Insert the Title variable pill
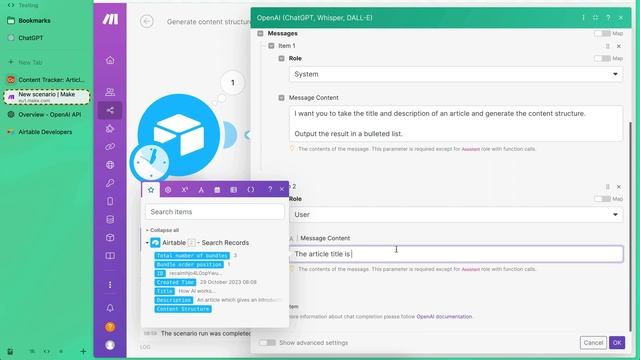Image resolution: width=640 pixels, height=360 pixels. pos(164,291)
